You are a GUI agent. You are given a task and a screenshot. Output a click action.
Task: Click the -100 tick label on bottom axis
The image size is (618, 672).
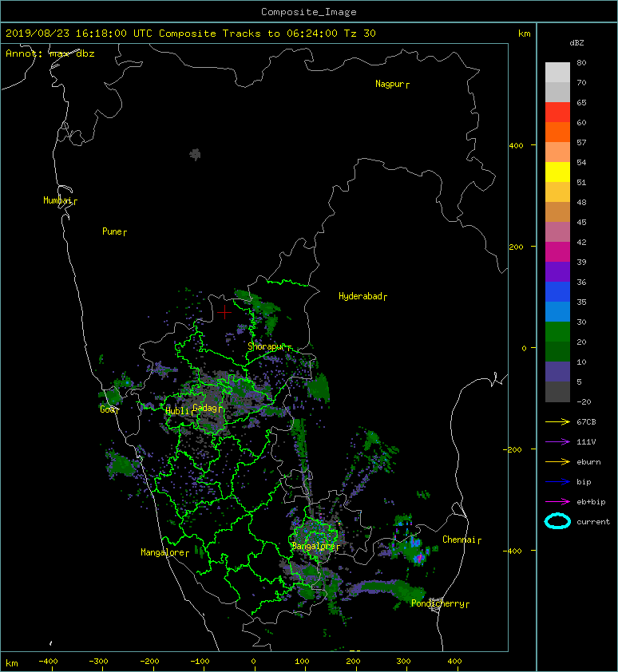pos(200,662)
